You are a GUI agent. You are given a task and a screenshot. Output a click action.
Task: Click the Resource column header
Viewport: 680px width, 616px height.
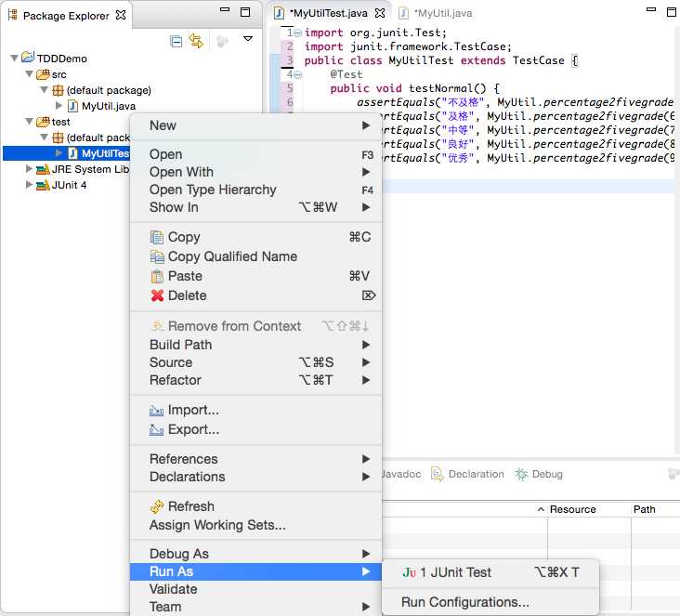click(572, 509)
